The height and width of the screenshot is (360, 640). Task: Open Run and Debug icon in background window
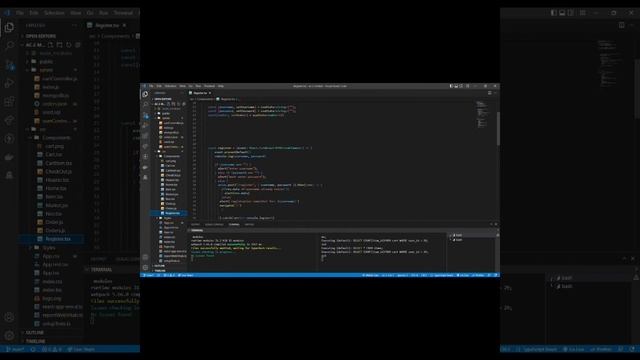point(9,83)
